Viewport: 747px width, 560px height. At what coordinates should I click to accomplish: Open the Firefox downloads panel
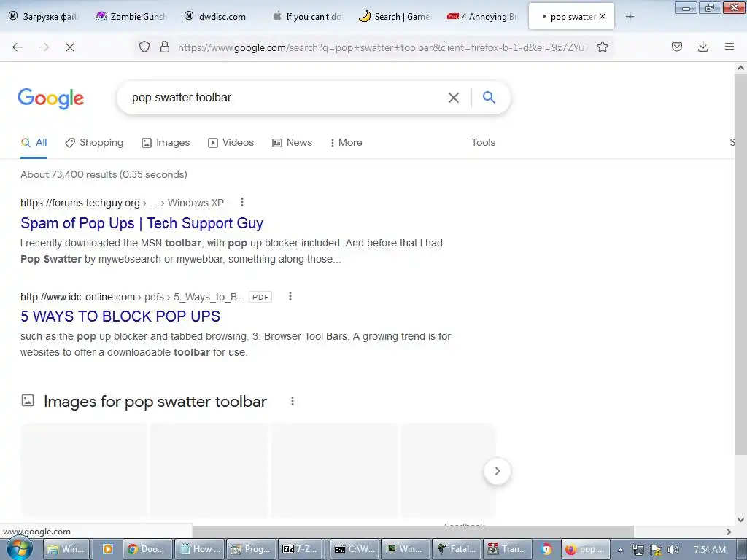(x=703, y=47)
